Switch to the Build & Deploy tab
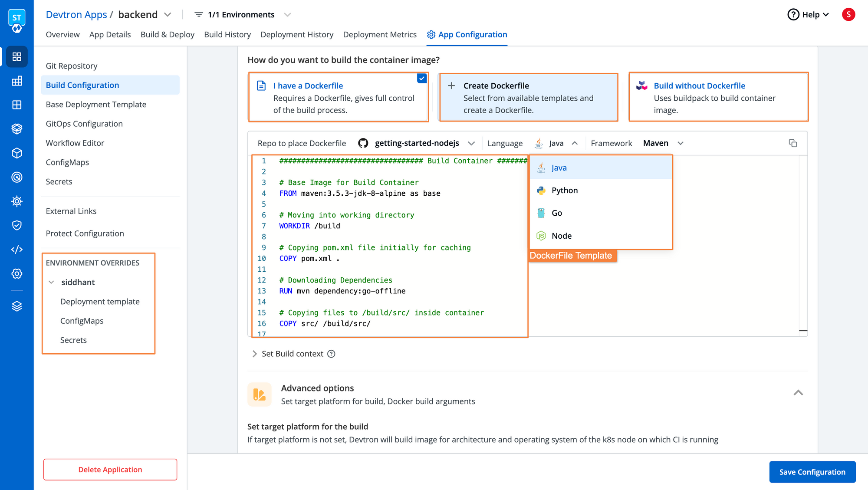 pos(168,34)
